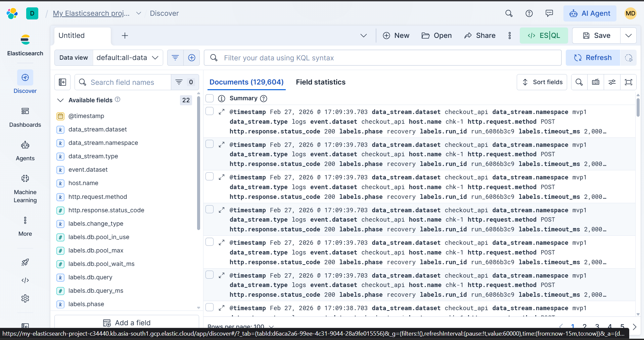
Task: Select the fourth document row checkbox
Action: click(x=210, y=209)
